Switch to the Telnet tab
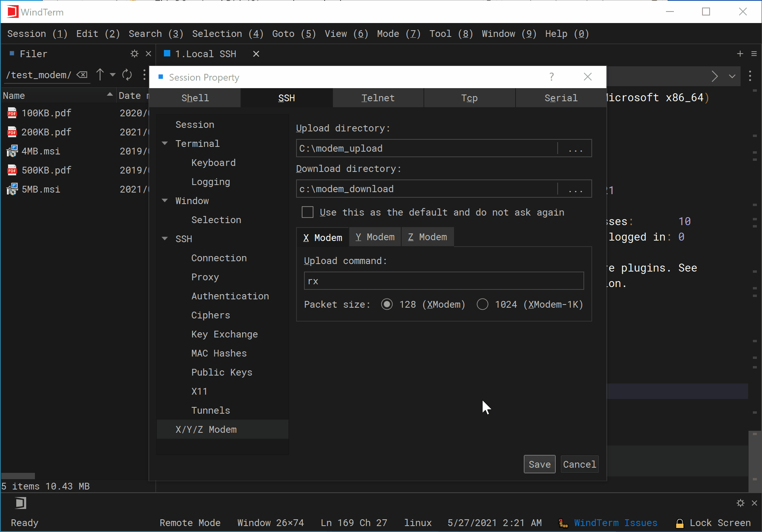The height and width of the screenshot is (532, 762). 378,98
